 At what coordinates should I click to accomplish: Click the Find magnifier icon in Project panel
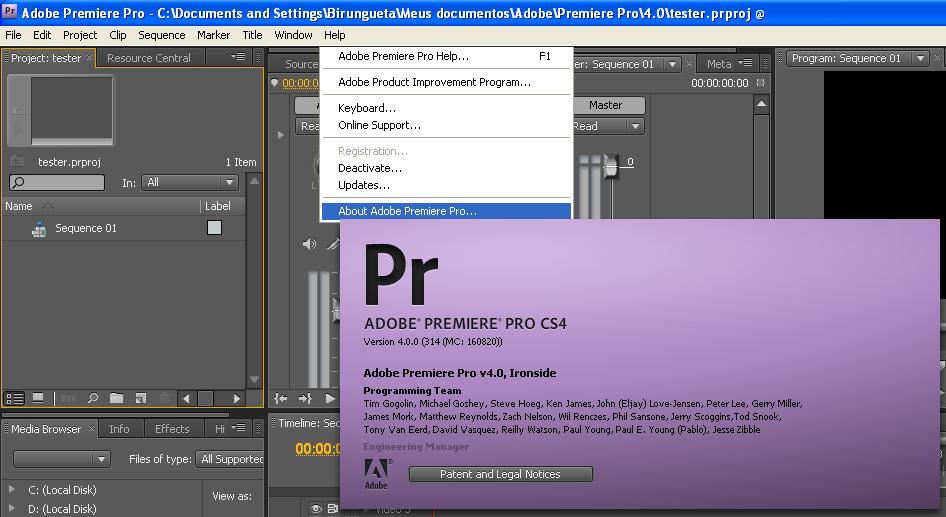pos(93,398)
